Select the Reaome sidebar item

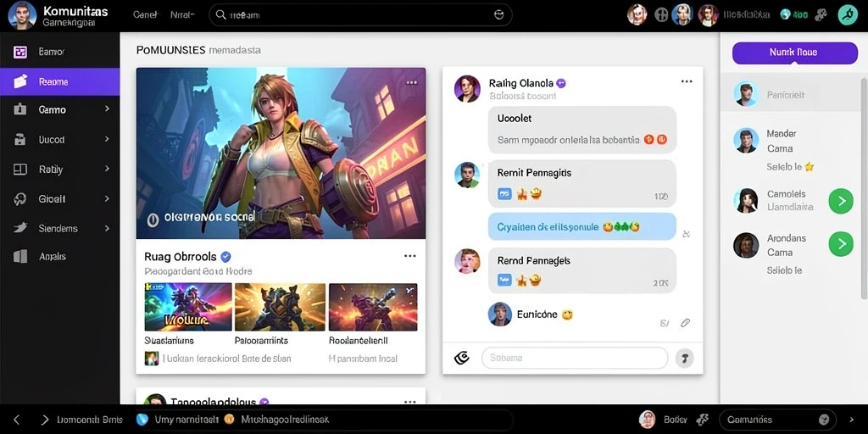click(60, 82)
